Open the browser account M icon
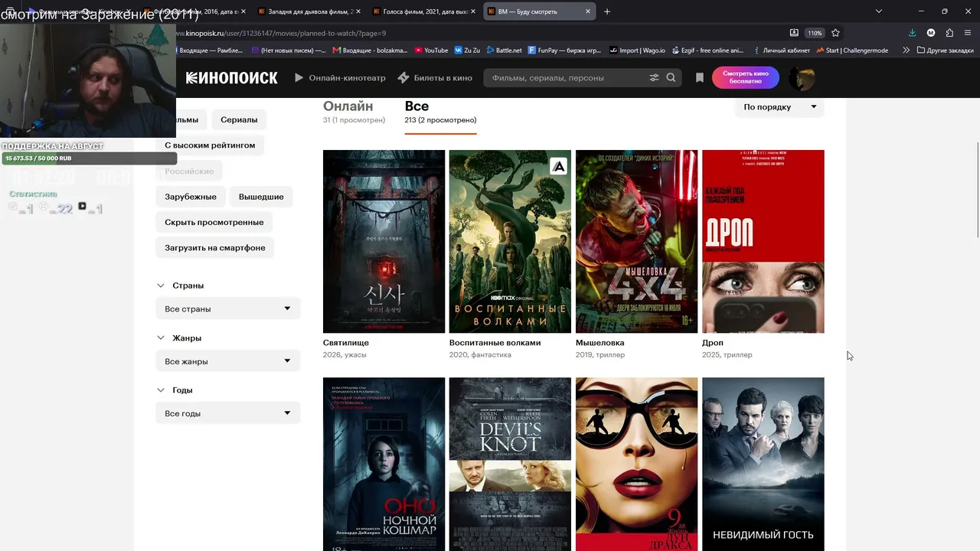 (x=931, y=33)
